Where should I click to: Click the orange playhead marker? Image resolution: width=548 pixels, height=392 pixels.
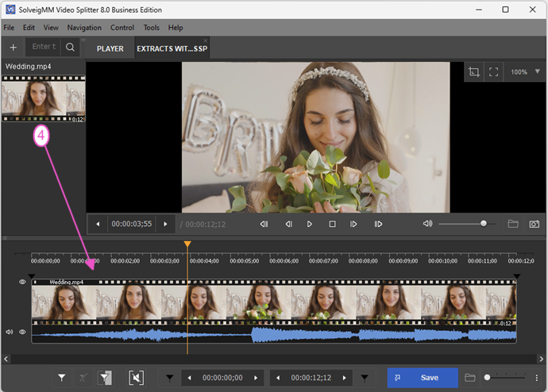pos(187,244)
